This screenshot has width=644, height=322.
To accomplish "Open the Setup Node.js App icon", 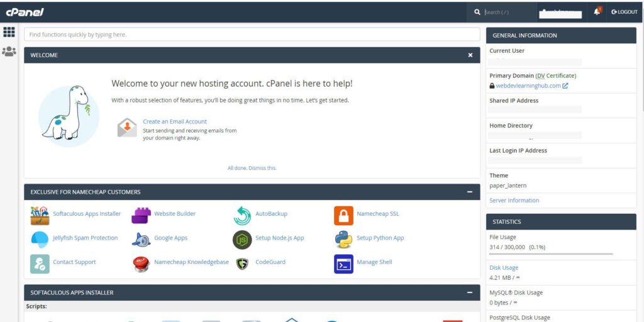I will tap(242, 240).
